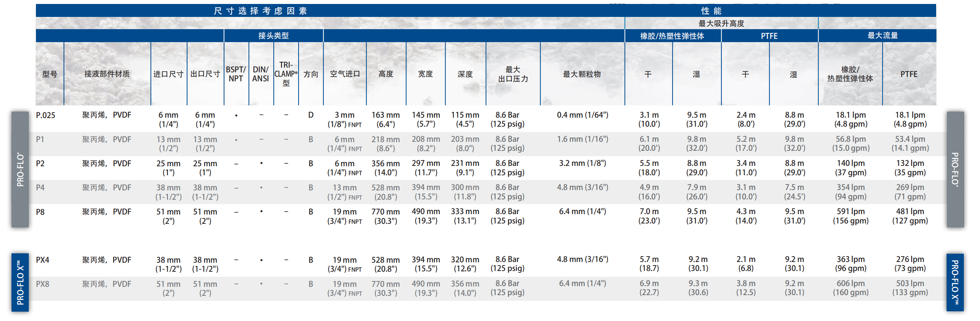Click the 320 mm (12.6") depth cell
Image resolution: width=980 pixels, height=321 pixels.
(465, 263)
